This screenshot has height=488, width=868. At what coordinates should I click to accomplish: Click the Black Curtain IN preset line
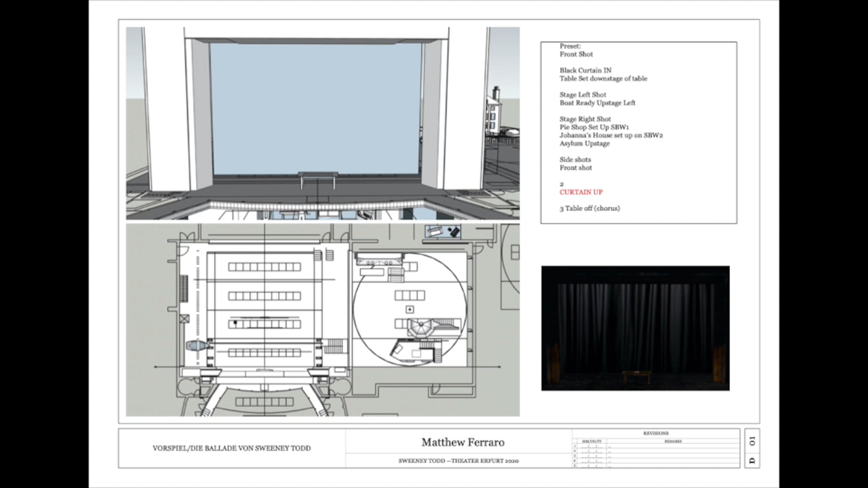pyautogui.click(x=585, y=70)
